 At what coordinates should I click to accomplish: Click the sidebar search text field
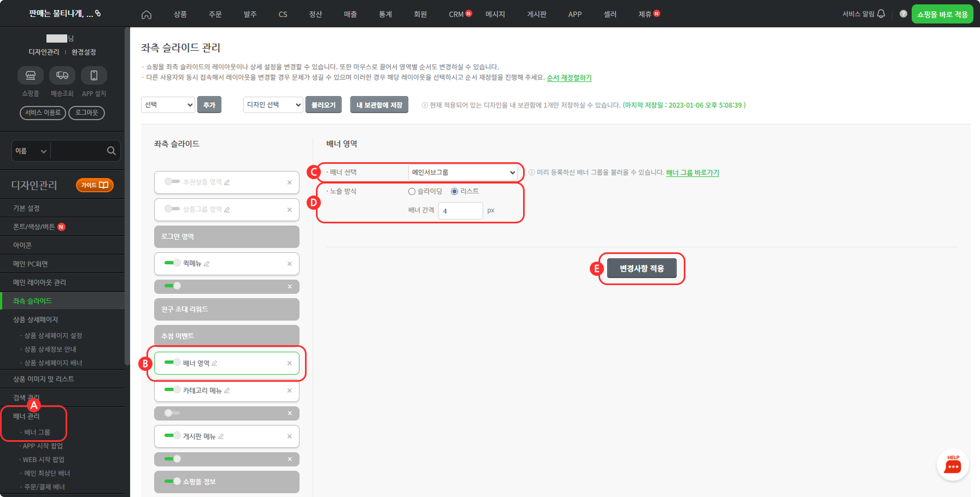pyautogui.click(x=78, y=151)
